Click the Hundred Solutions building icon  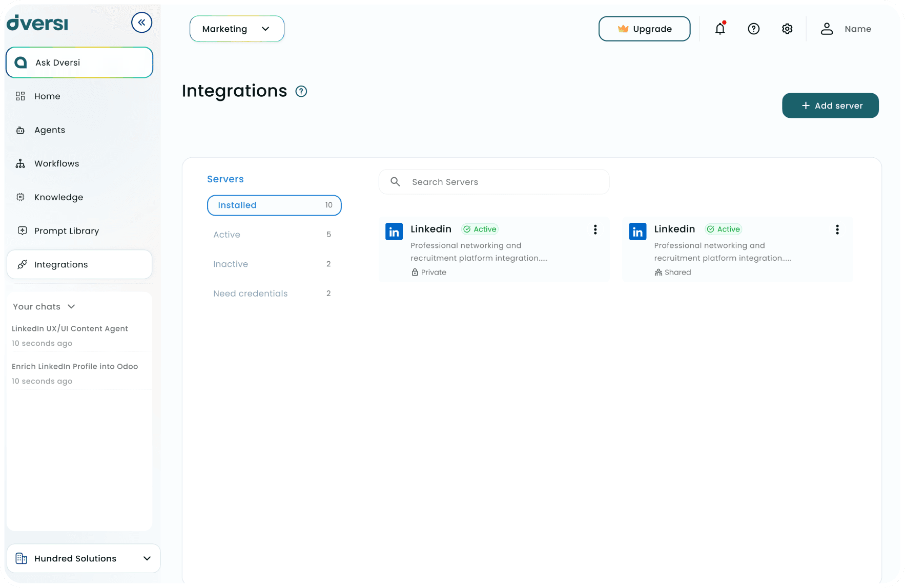(22, 559)
